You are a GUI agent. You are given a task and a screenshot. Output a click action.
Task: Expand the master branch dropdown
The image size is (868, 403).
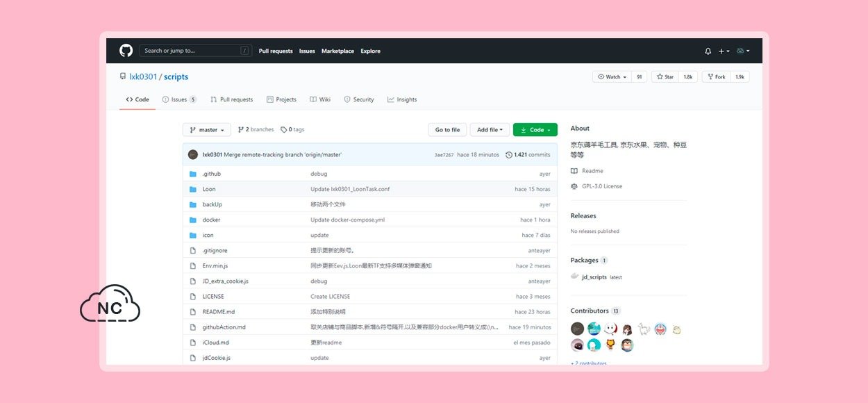[207, 130]
